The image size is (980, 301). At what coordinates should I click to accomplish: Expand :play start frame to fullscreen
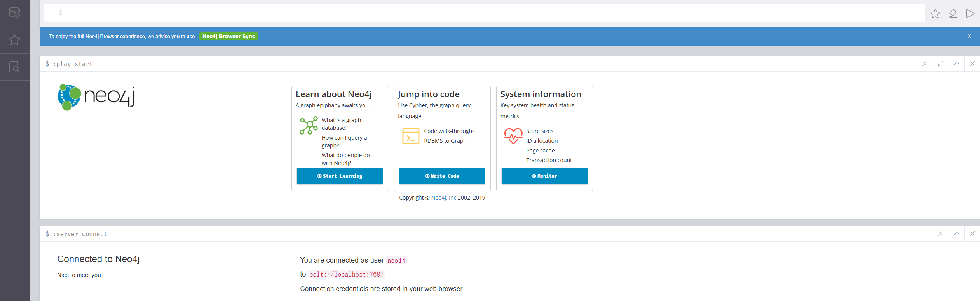click(941, 63)
